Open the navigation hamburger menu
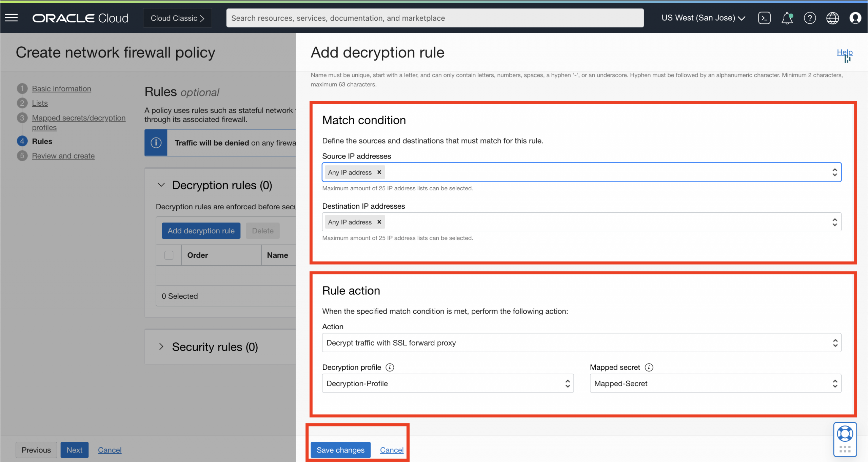This screenshot has width=868, height=462. tap(11, 18)
